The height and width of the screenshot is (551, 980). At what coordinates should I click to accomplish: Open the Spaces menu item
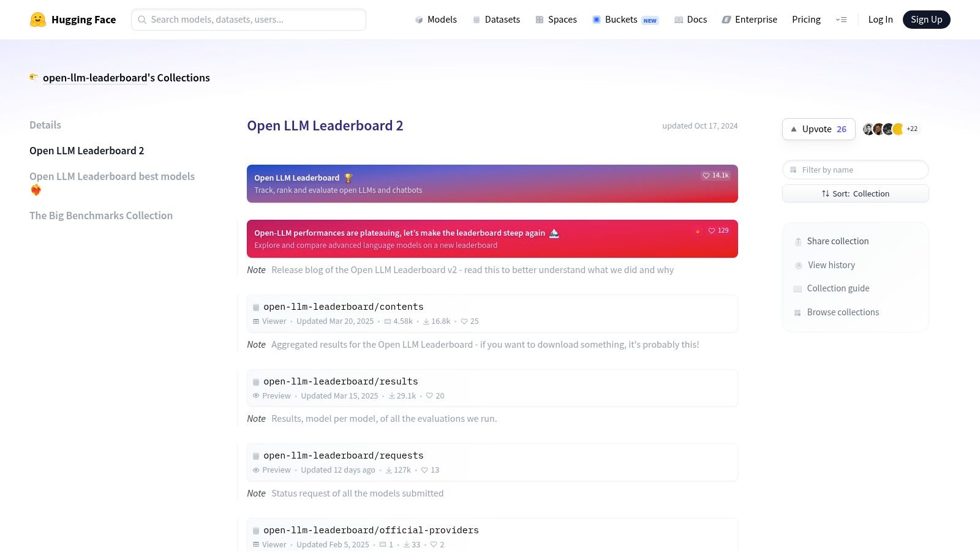tap(556, 20)
